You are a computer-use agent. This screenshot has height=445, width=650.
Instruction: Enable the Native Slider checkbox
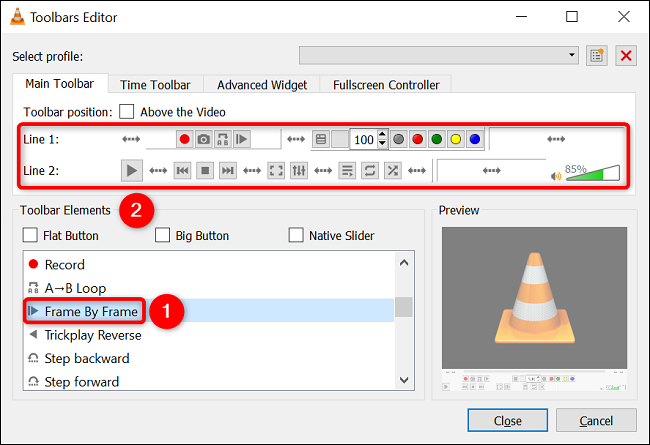(296, 235)
